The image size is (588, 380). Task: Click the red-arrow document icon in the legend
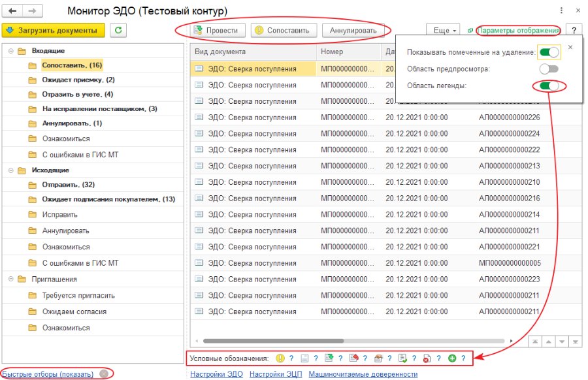(353, 358)
